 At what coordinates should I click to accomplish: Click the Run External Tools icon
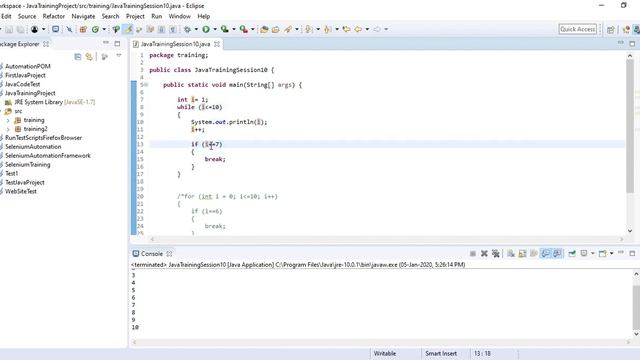[244, 29]
